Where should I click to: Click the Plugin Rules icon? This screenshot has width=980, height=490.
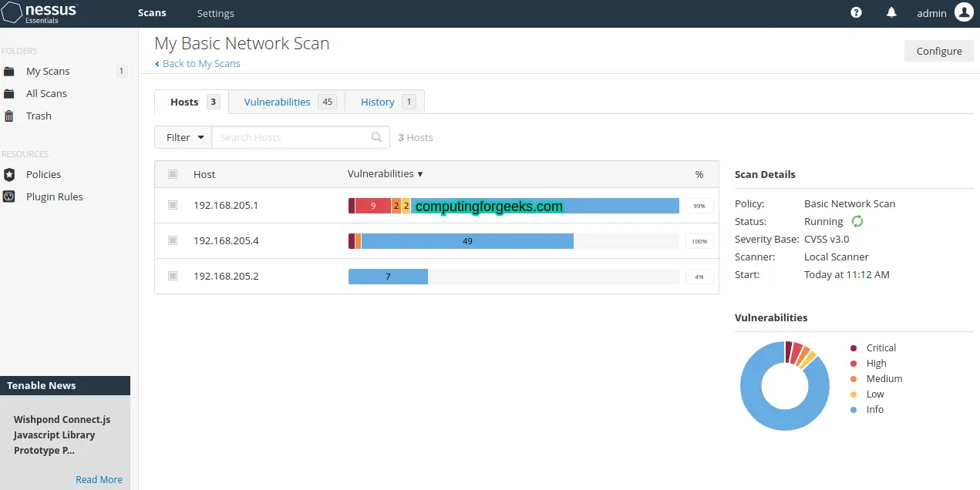(9, 197)
